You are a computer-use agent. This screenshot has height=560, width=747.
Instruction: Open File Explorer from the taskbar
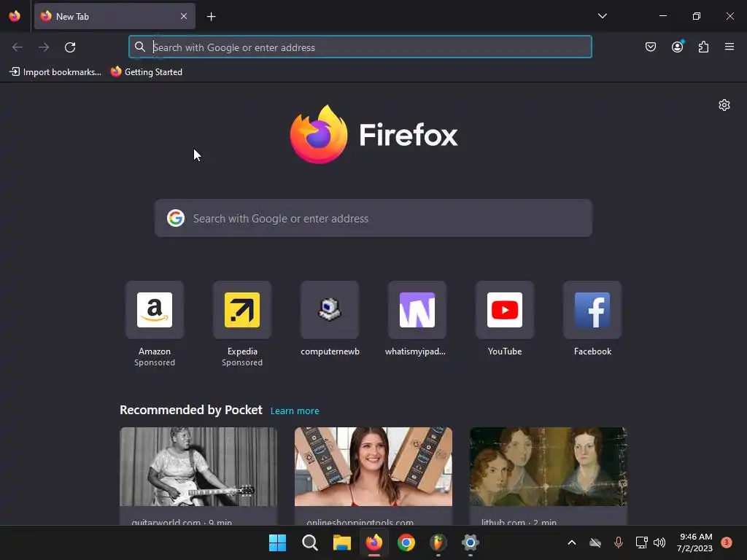pyautogui.click(x=341, y=542)
